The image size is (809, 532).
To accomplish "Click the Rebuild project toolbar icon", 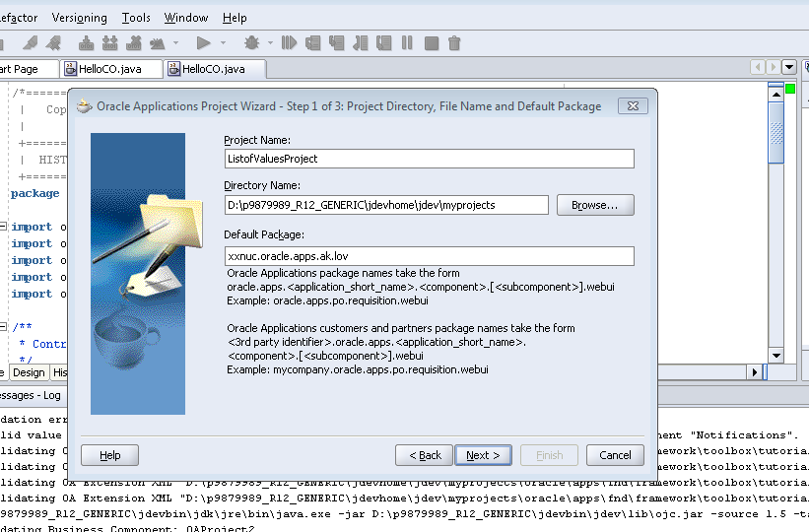I will coord(110,43).
